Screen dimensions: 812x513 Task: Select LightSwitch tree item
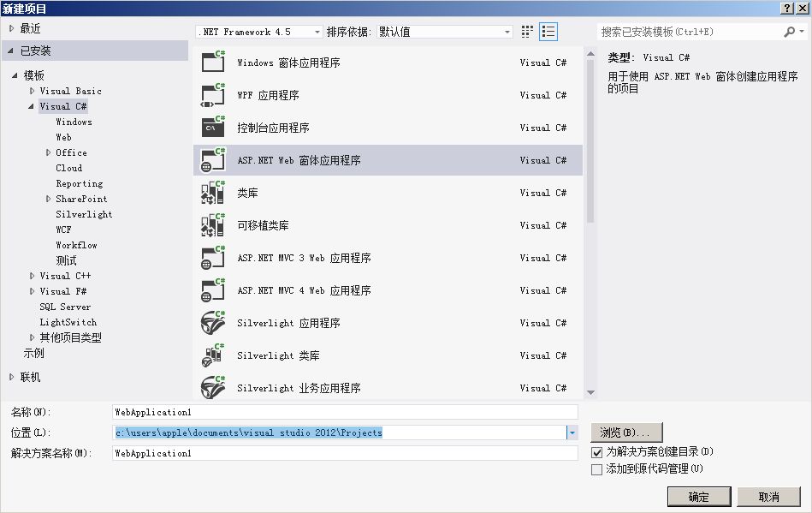(x=68, y=322)
